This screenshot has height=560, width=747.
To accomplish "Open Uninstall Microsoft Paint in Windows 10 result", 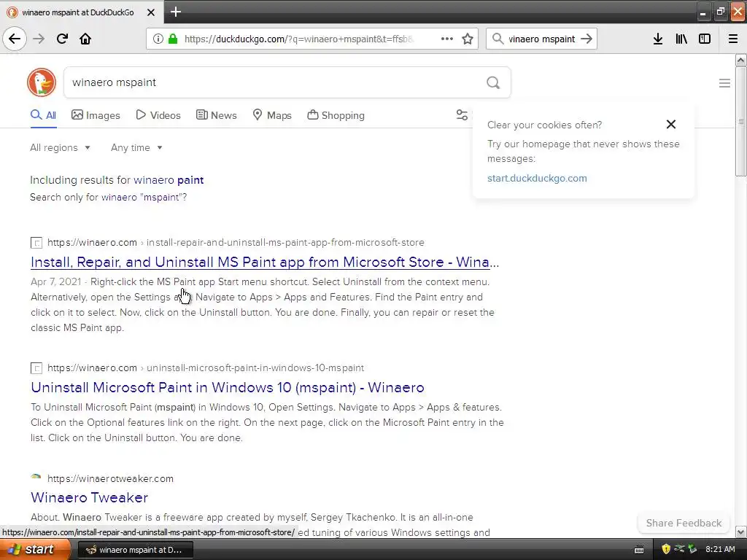I will point(228,387).
